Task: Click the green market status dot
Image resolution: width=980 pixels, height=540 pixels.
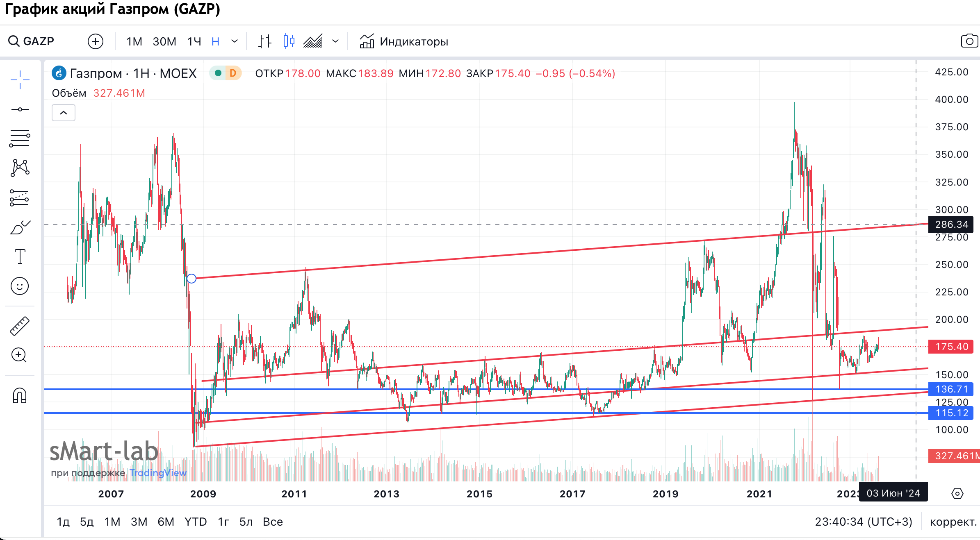Action: pyautogui.click(x=218, y=73)
